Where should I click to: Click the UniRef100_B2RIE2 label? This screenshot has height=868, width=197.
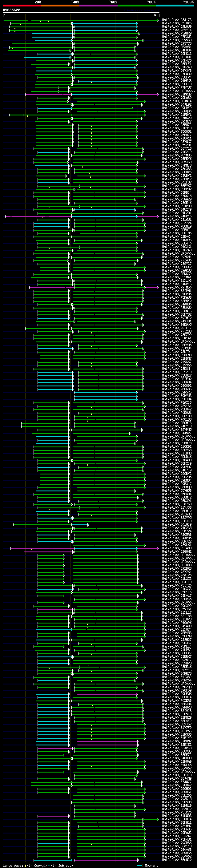tap(177, 744)
